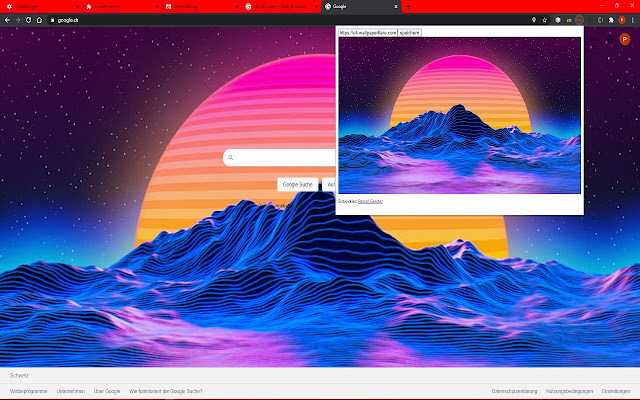
Task: Open Wie funktioniert die Google Suche link
Action: tap(166, 391)
